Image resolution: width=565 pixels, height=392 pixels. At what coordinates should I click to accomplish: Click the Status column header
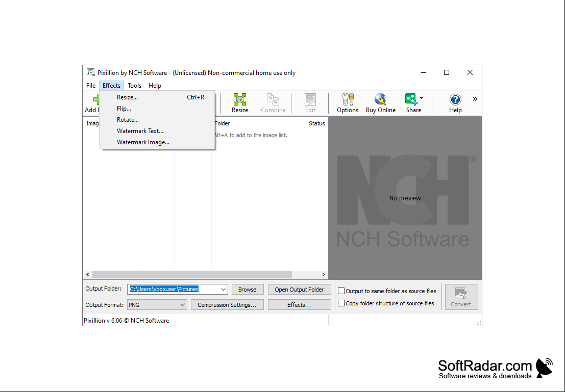tap(317, 123)
